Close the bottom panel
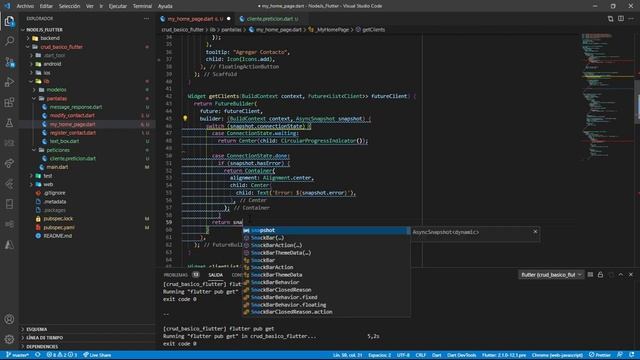The width and height of the screenshot is (640, 360). 631,275
